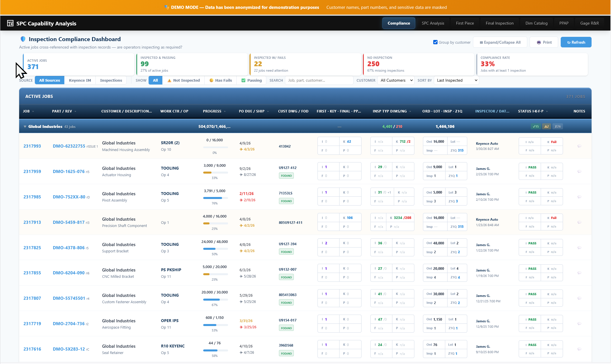Viewport: 611px width, 364px height.
Task: Open the Gage R&R tab
Action: [589, 23]
